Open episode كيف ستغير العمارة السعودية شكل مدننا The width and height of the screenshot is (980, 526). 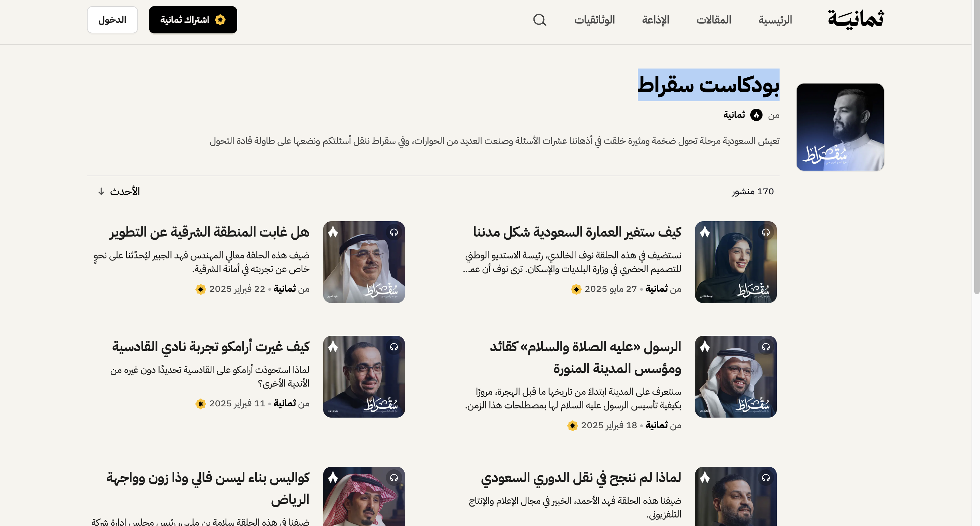point(577,232)
